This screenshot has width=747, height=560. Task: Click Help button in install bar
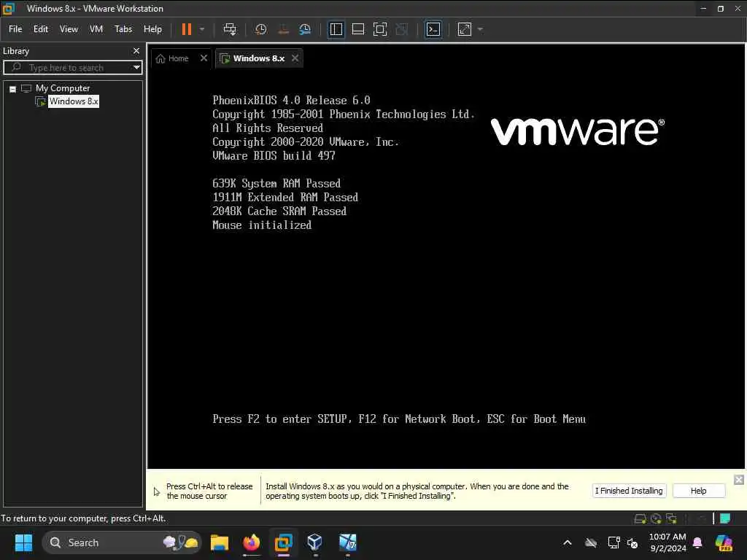698,491
